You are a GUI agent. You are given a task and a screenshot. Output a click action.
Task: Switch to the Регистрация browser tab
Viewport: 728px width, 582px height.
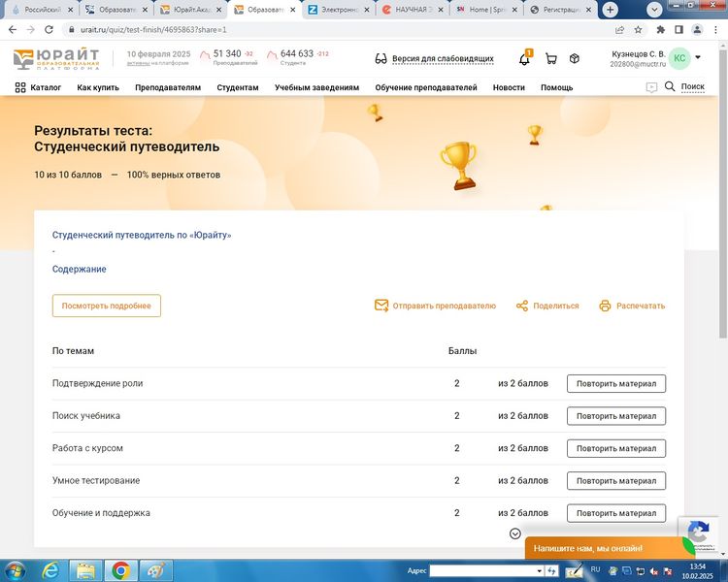pos(560,10)
